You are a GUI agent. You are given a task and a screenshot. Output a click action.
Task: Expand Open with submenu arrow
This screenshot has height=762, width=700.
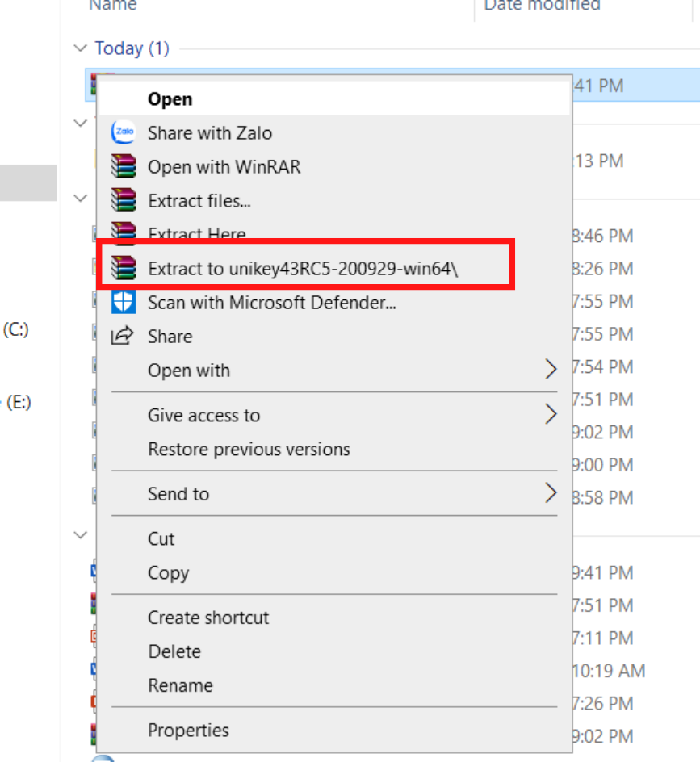click(x=551, y=370)
